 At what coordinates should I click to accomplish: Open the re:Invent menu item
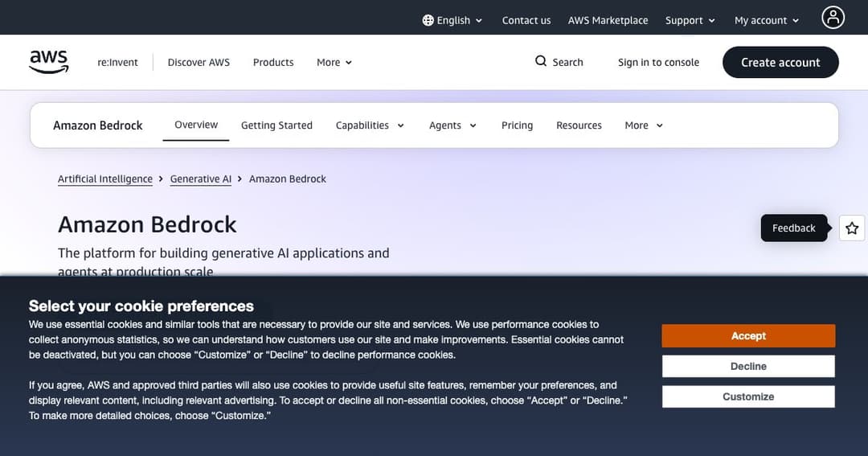[x=117, y=63]
